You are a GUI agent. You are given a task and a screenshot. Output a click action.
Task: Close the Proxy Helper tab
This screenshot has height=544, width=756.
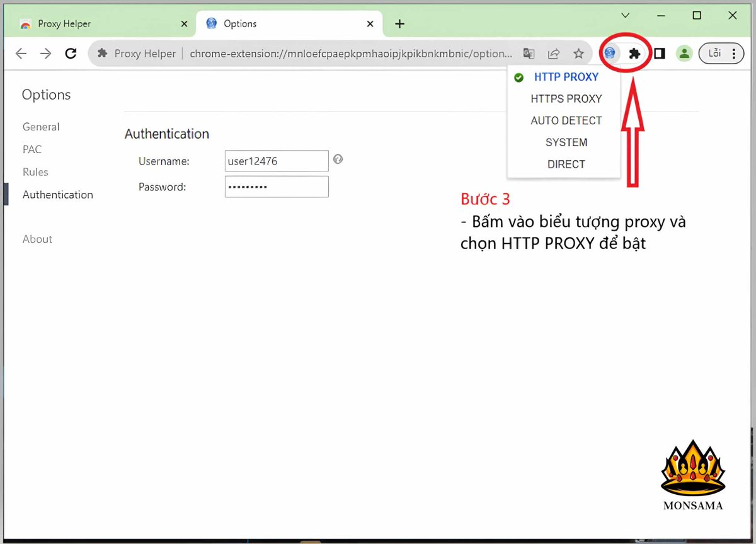click(184, 24)
